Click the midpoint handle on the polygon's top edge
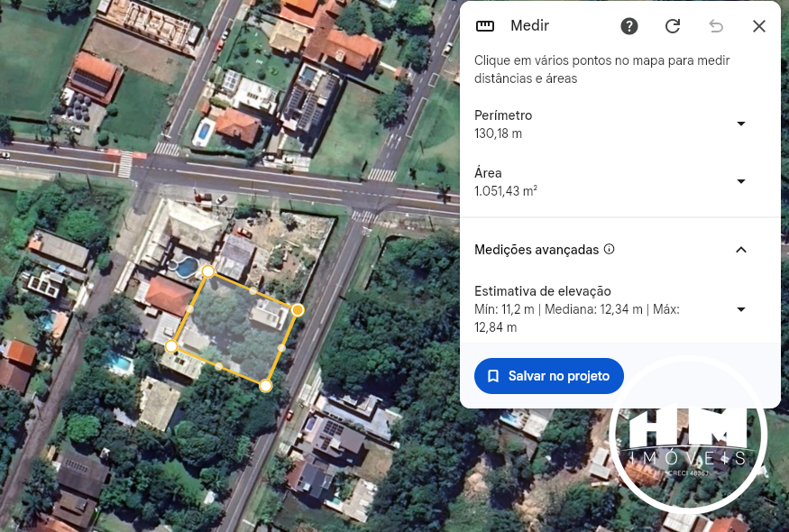 point(252,291)
